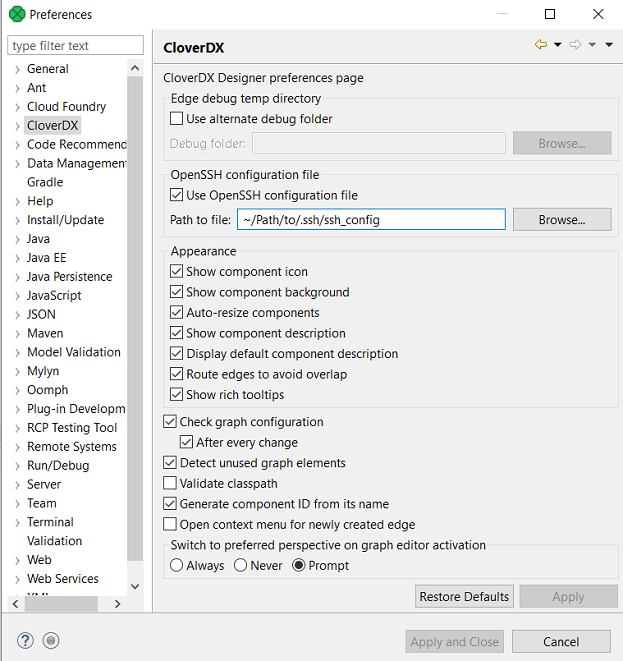This screenshot has width=623, height=661.
Task: Expand the Cloud Foundry tree node
Action: [x=17, y=107]
